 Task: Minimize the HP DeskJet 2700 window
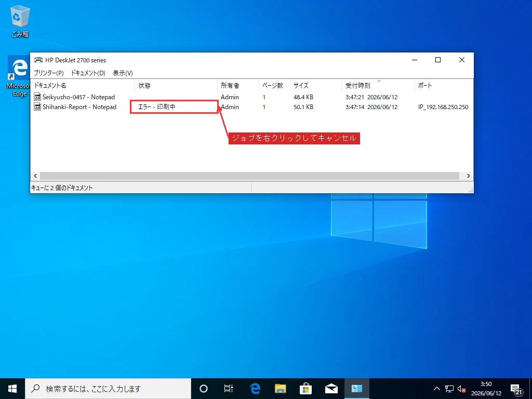(415, 60)
